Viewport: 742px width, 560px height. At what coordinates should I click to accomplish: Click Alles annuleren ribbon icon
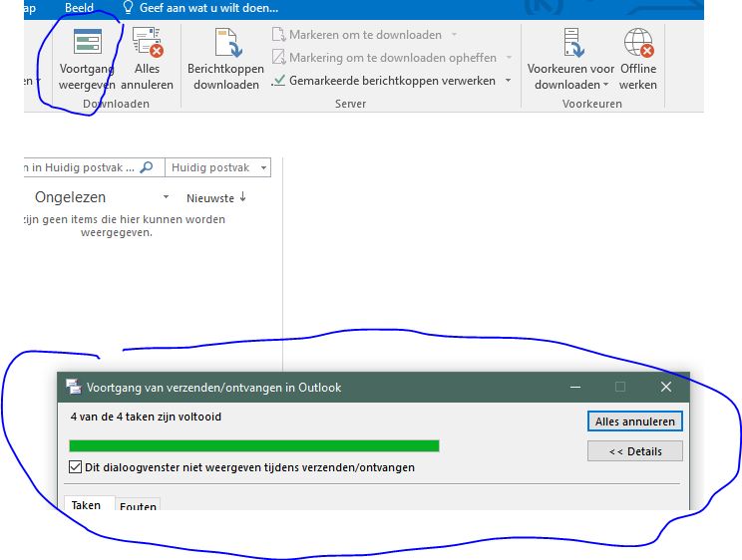point(148,44)
